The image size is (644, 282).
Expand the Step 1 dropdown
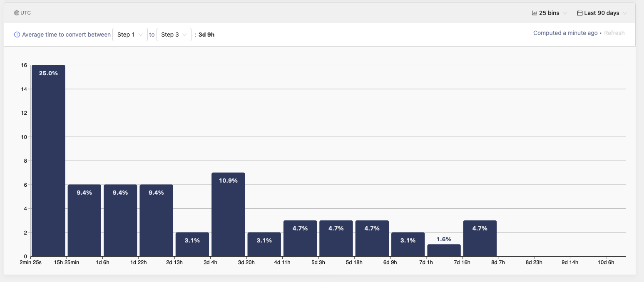click(130, 35)
